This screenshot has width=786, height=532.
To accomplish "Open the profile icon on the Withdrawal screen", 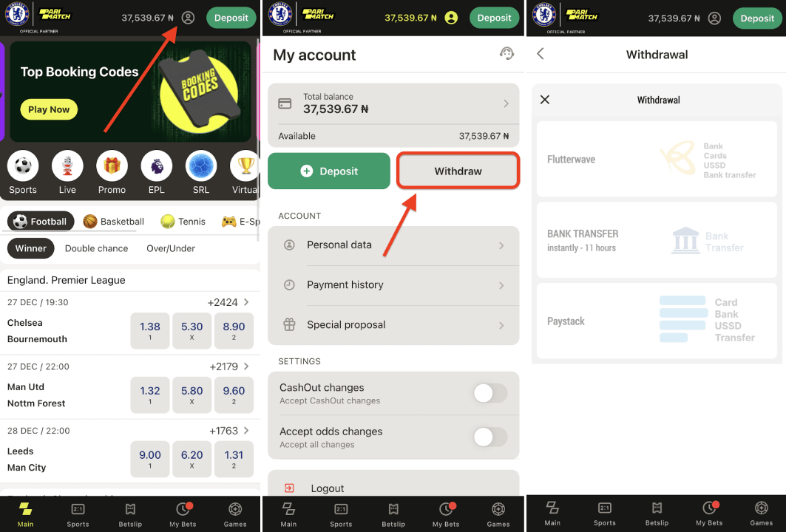I will coord(714,18).
